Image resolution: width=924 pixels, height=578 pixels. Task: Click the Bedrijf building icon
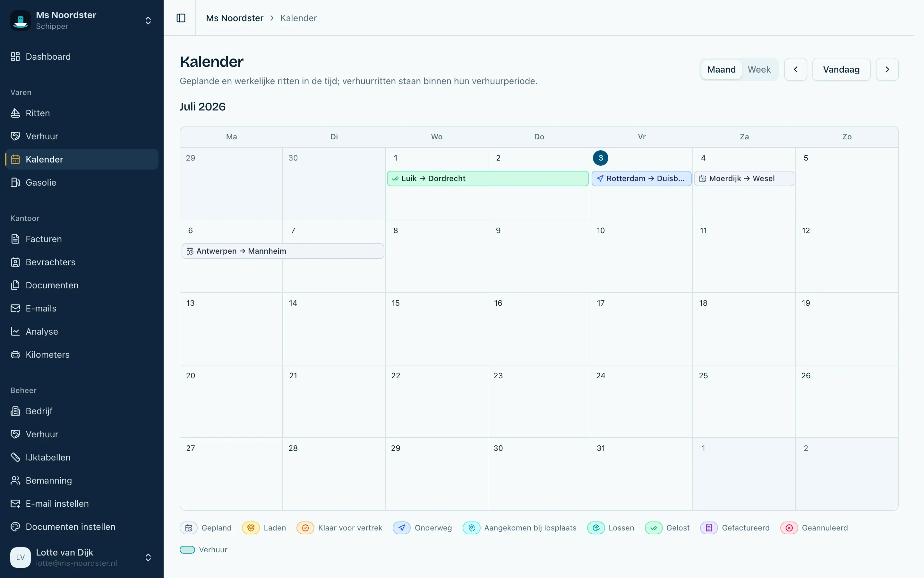pyautogui.click(x=15, y=411)
